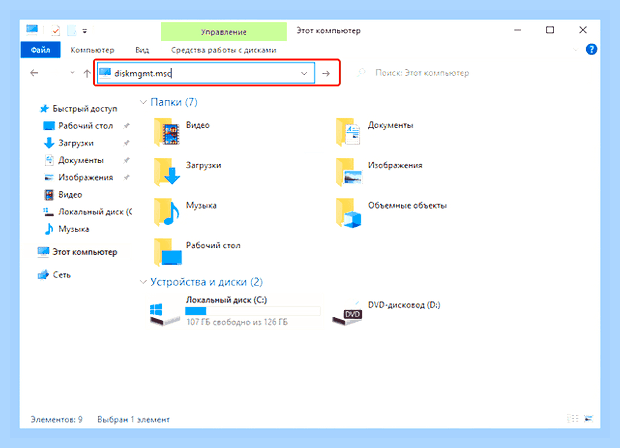Click the 'Локальный диск (C:)' drive label

[x=227, y=300]
